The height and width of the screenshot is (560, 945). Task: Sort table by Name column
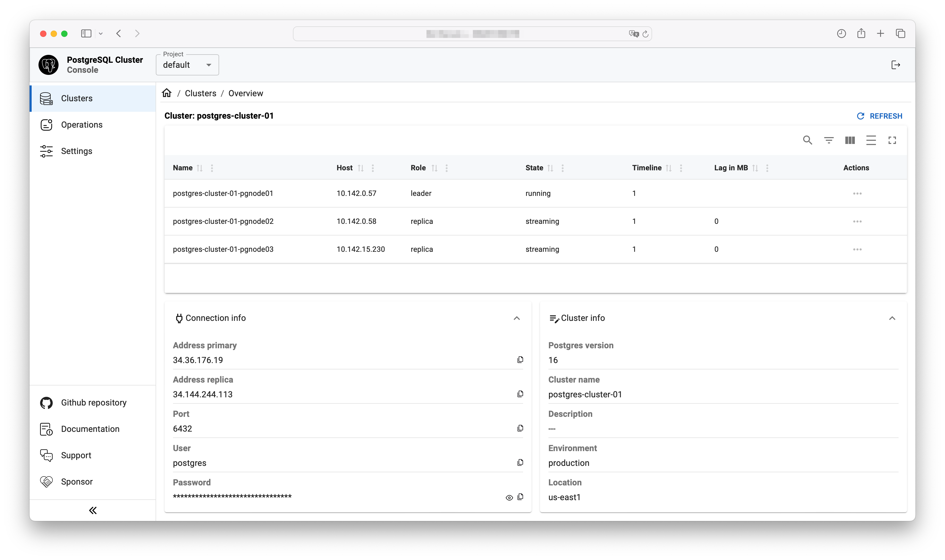click(200, 168)
